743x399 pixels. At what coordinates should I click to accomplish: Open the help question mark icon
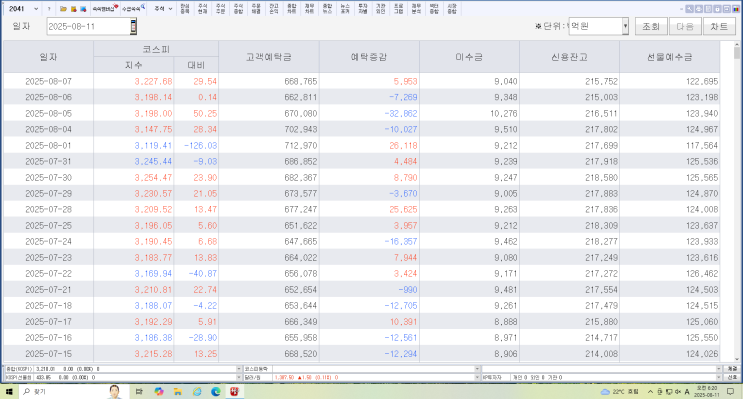[x=49, y=9]
